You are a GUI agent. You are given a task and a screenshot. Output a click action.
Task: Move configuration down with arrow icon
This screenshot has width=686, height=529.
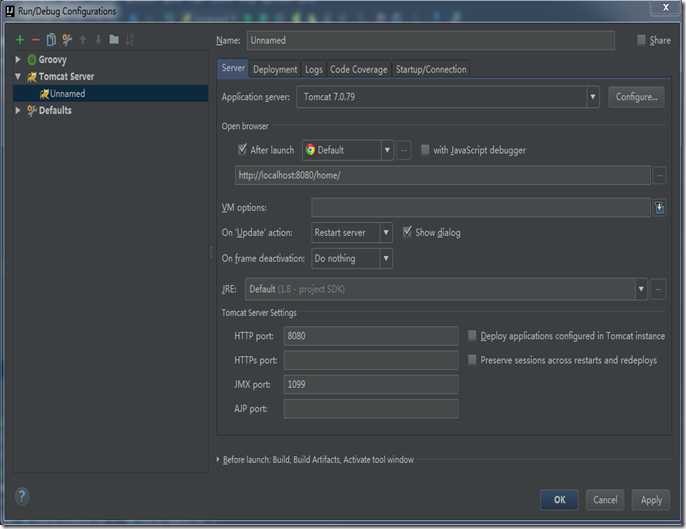pyautogui.click(x=98, y=40)
